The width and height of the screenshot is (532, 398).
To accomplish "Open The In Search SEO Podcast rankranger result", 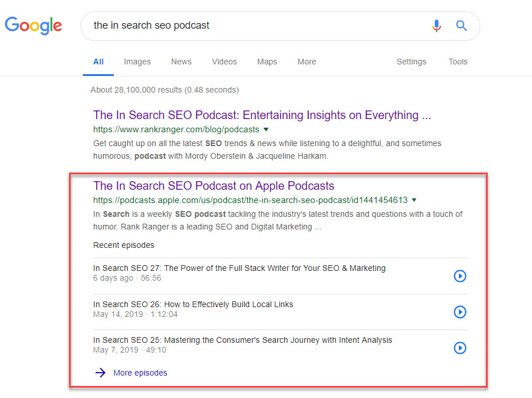I will point(262,115).
